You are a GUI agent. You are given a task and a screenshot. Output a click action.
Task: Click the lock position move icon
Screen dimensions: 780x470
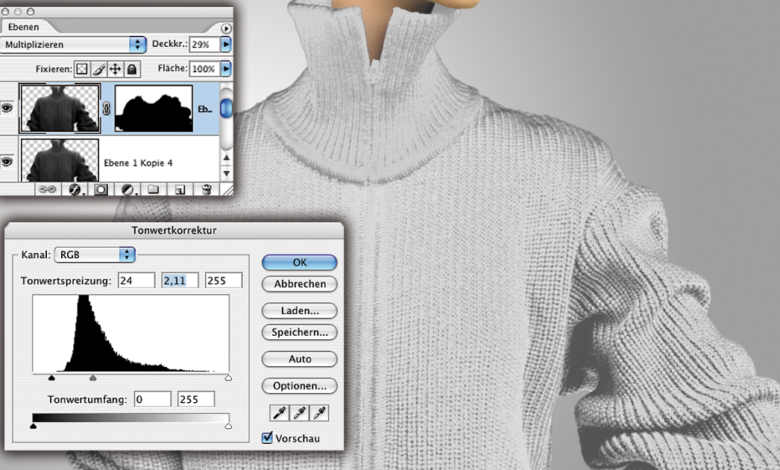click(115, 69)
